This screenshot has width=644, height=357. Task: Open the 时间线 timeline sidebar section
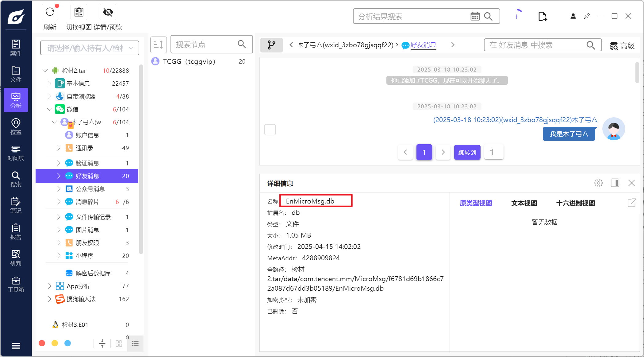[16, 153]
